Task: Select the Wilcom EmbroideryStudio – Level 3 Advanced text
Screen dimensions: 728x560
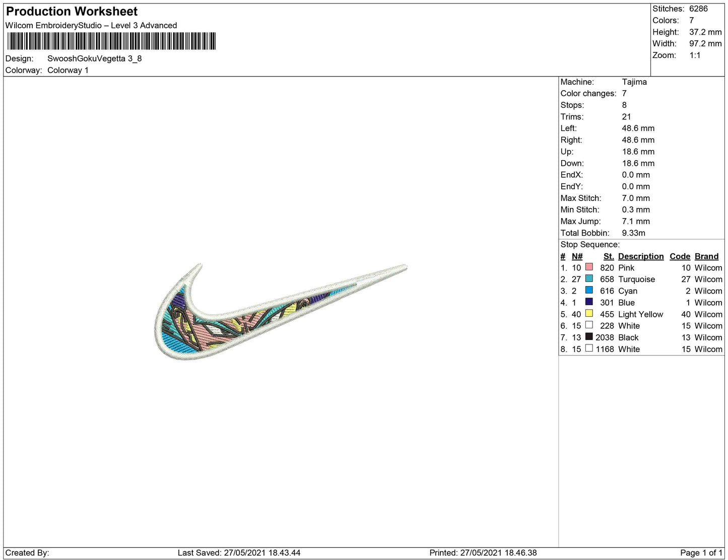Action: coord(91,26)
